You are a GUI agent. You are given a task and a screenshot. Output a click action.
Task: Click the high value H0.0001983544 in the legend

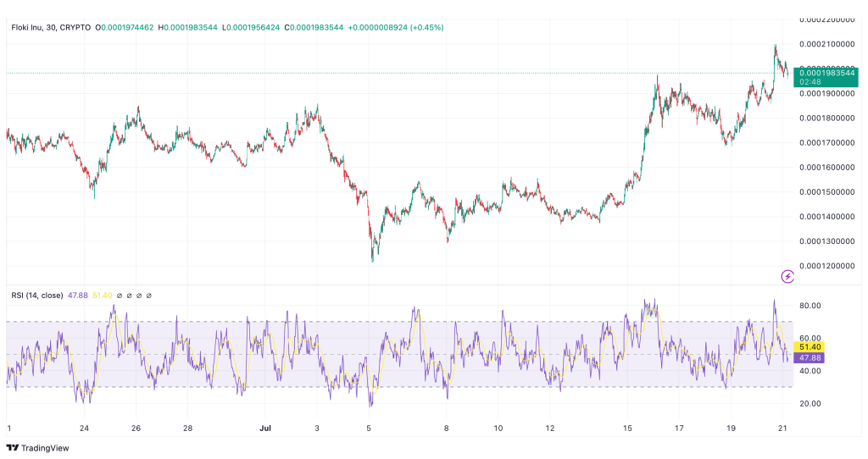pyautogui.click(x=187, y=27)
